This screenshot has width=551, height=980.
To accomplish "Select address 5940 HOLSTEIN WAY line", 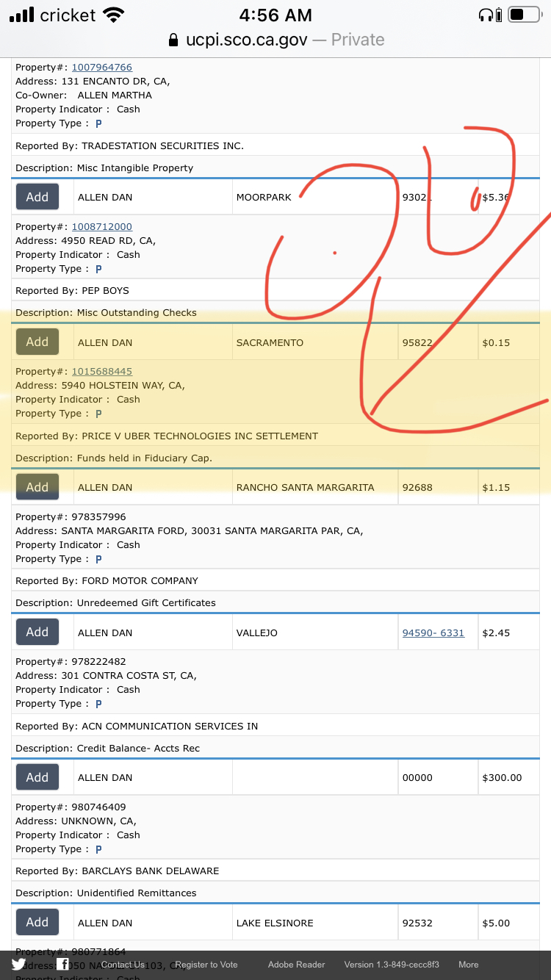I will point(100,386).
